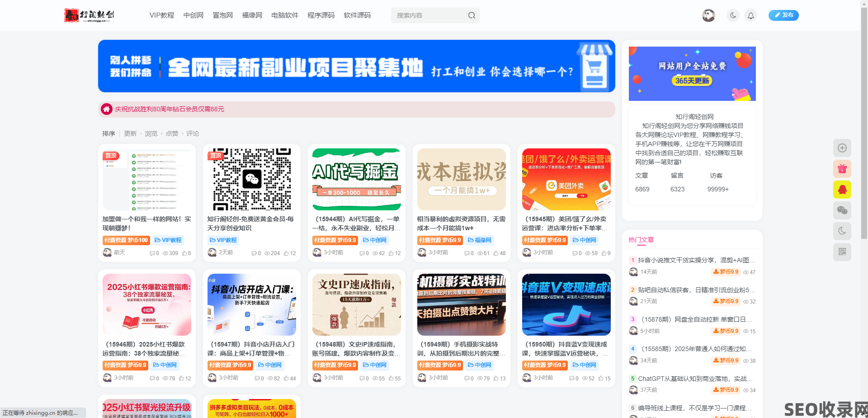868x418 pixels.
Task: Click the yellow QQ penguin icon
Action: click(x=842, y=190)
